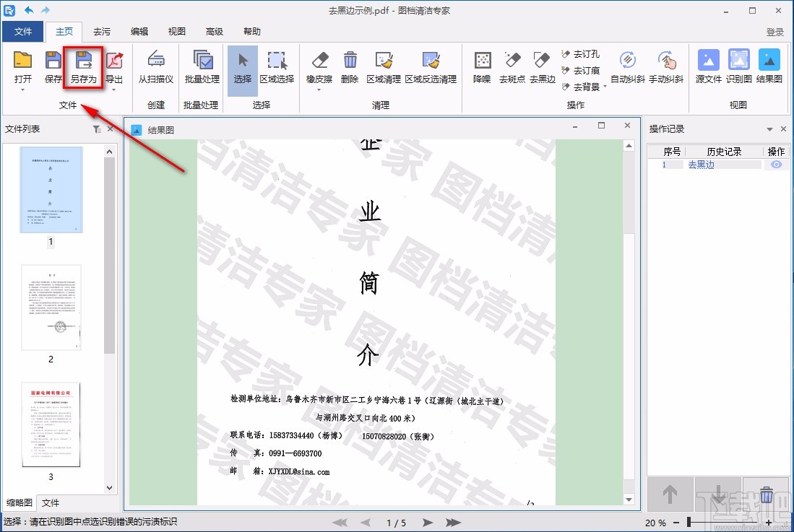The height and width of the screenshot is (532, 794).
Task: Run the 去黑边 black-edge removal tool
Action: (x=542, y=69)
